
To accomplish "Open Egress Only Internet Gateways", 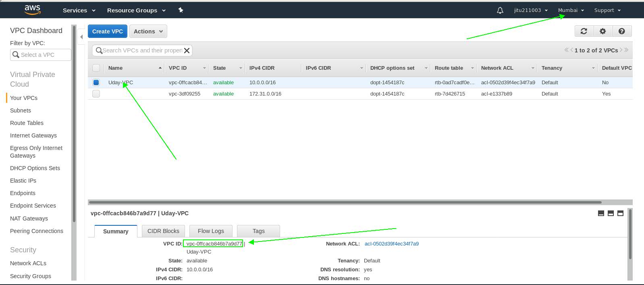I will [x=36, y=152].
